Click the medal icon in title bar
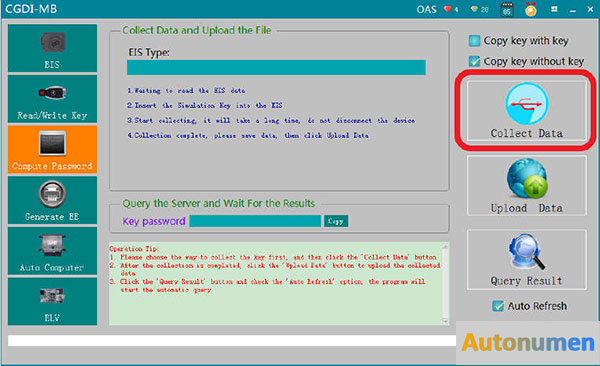Screen dimensions: 600x366 (x=531, y=9)
